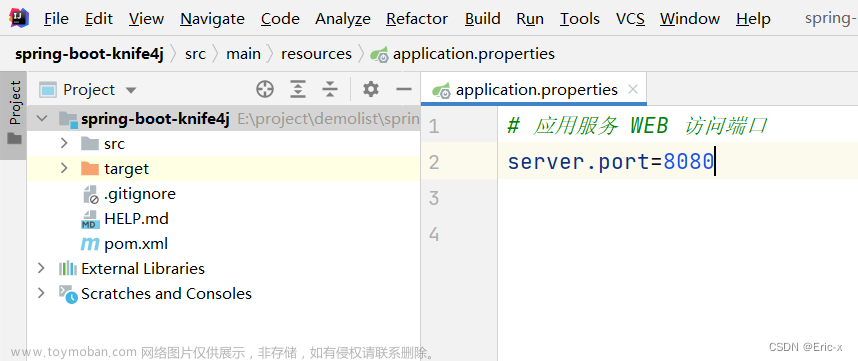Screen dimensions: 858x361
Task: Click editor line number 1
Action: pos(433,127)
